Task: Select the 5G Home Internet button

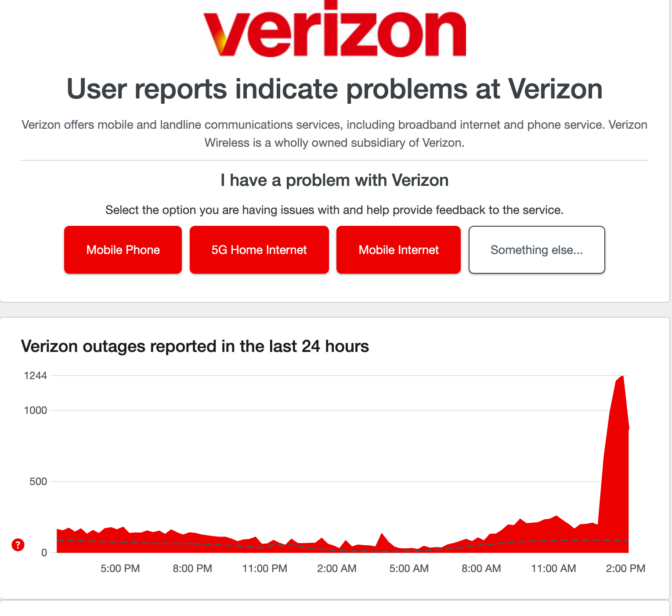Action: [x=259, y=250]
